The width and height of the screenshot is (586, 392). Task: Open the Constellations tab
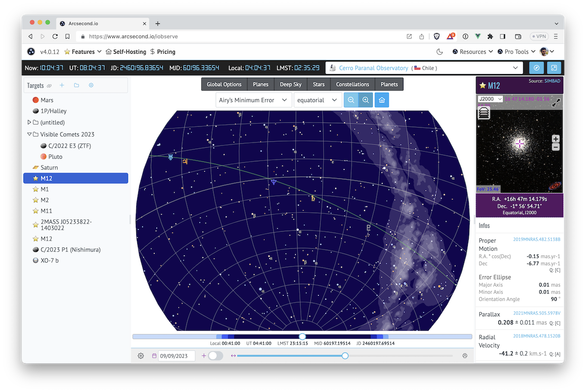pyautogui.click(x=353, y=84)
